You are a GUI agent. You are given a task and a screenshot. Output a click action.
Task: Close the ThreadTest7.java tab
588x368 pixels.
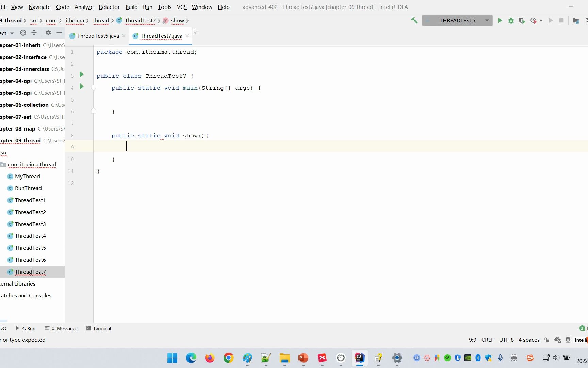[187, 36]
